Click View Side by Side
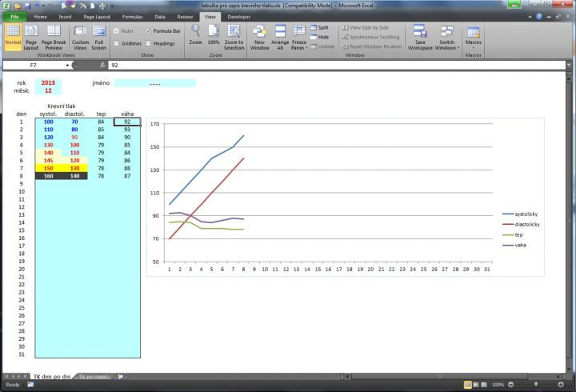This screenshot has width=576, height=392. (x=365, y=27)
